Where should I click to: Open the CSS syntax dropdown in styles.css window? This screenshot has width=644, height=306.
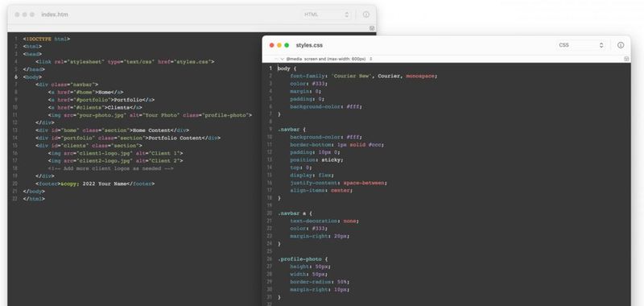click(x=581, y=45)
